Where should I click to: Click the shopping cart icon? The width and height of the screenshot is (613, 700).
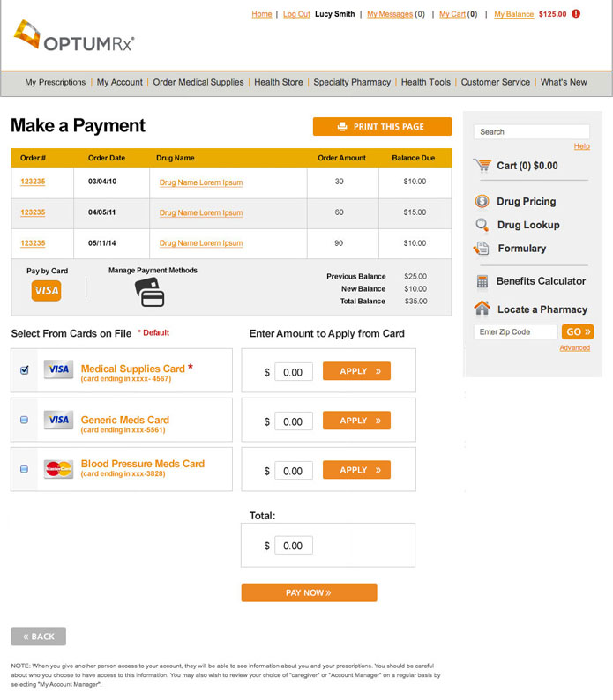(x=482, y=165)
